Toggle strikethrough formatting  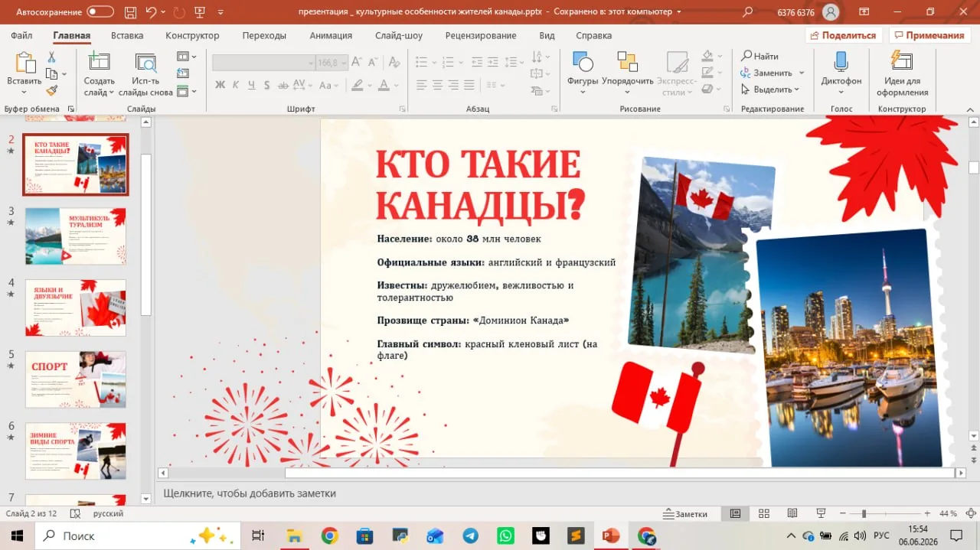(283, 85)
